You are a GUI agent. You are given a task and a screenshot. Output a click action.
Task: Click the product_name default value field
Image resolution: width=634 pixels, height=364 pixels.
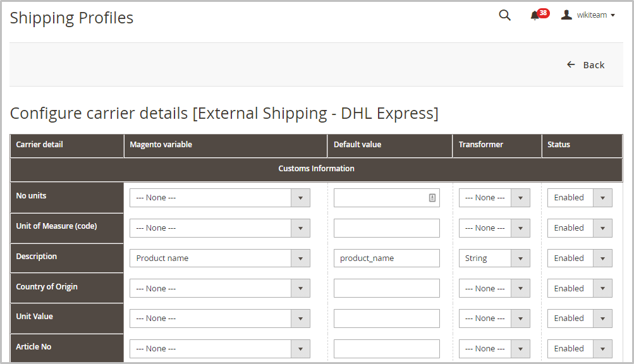point(386,258)
